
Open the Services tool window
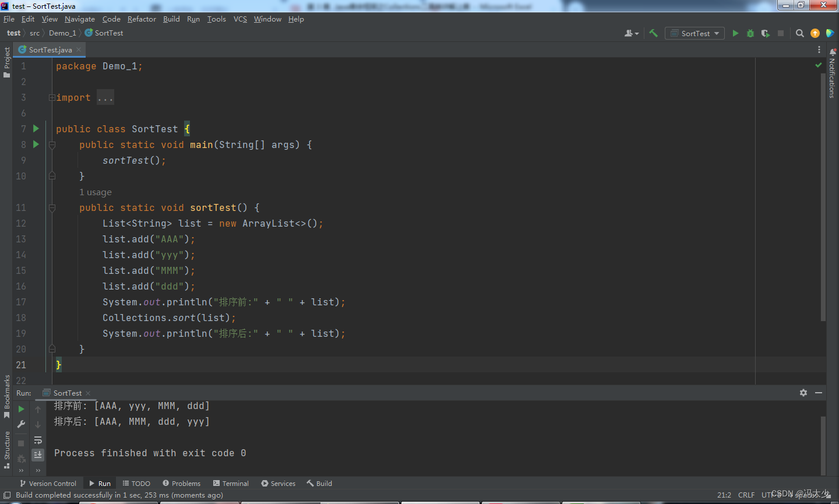(278, 484)
